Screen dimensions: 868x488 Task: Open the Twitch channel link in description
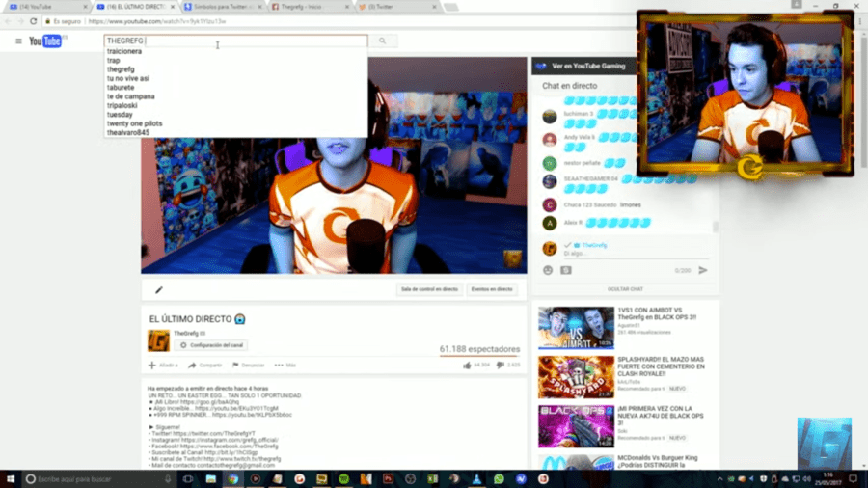(x=242, y=459)
